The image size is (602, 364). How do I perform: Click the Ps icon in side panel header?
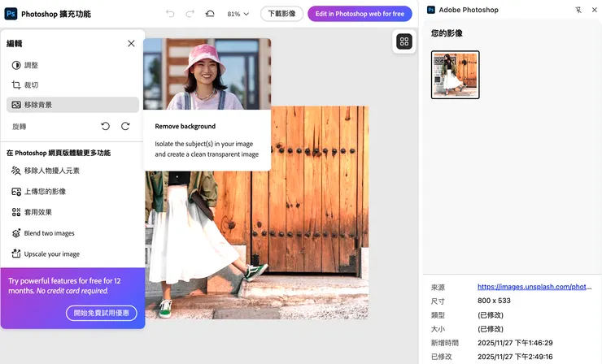pos(431,10)
